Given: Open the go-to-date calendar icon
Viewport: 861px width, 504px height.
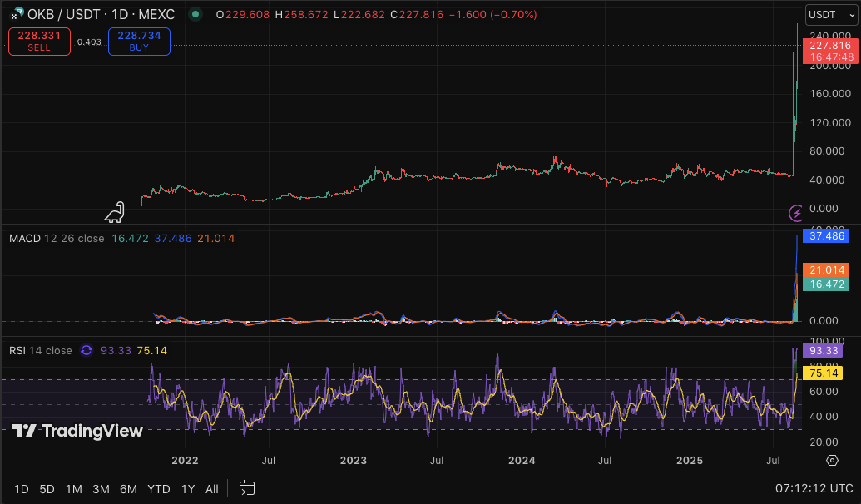Looking at the screenshot, I should click(x=247, y=488).
